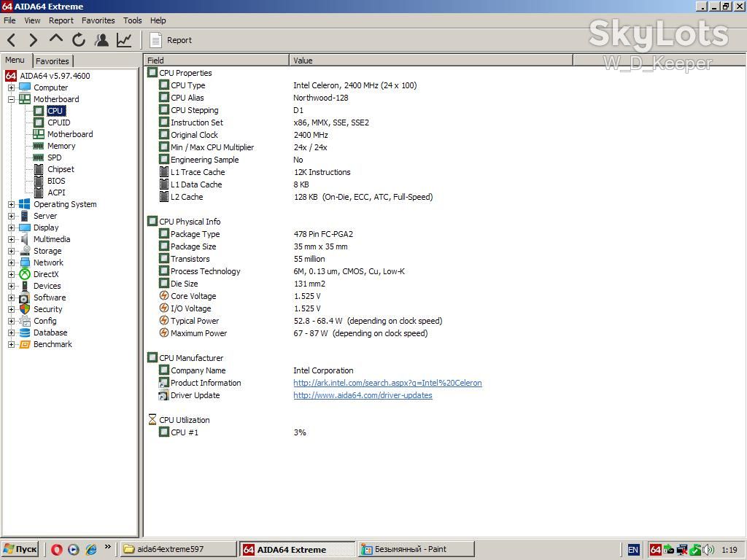Expand the Storage tree node

(x=11, y=251)
